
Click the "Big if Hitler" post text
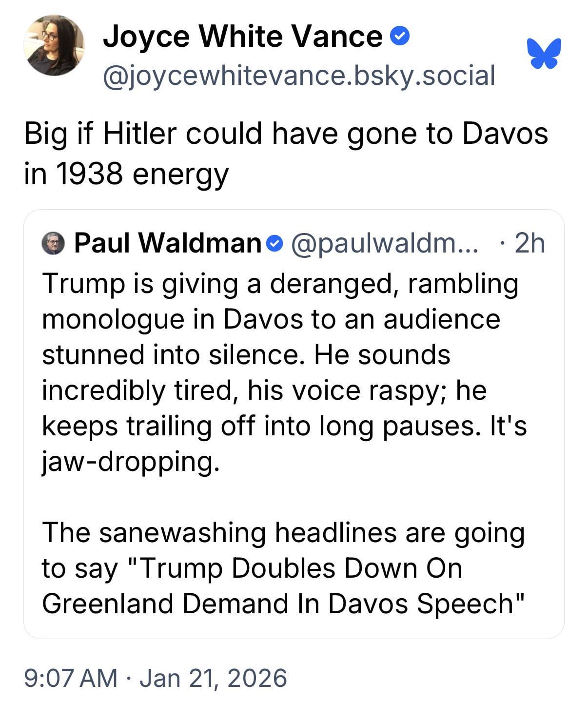click(286, 134)
